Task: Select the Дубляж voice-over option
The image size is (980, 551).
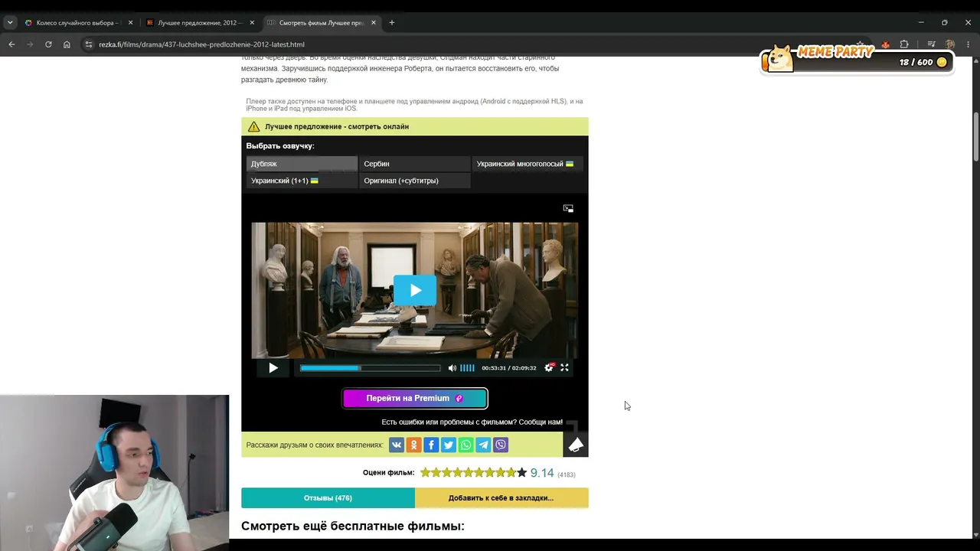Action: click(x=302, y=164)
